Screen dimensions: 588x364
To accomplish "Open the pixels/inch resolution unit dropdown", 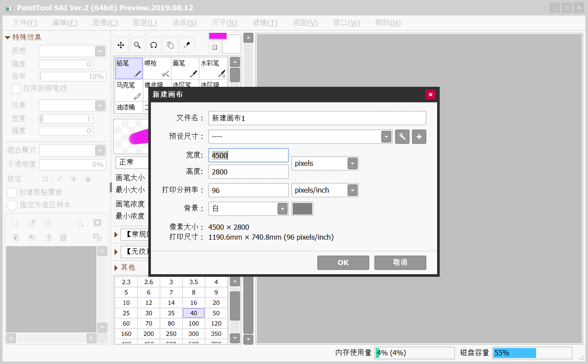I will click(x=325, y=190).
